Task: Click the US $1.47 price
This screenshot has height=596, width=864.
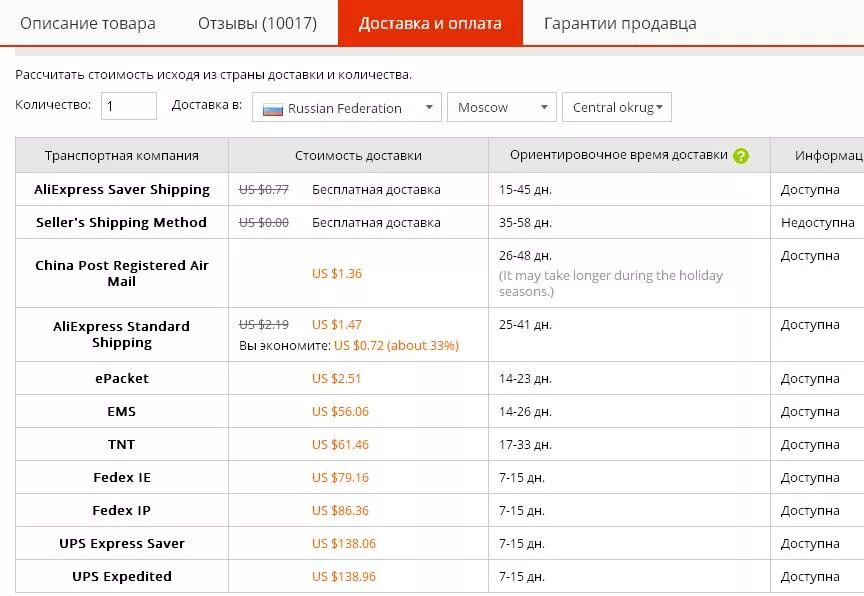Action: coord(337,324)
